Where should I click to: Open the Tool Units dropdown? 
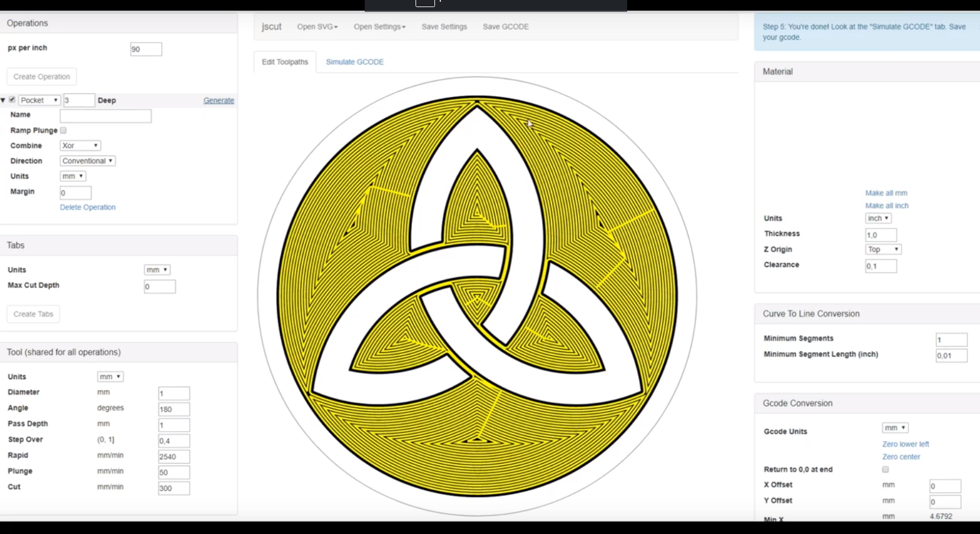111,376
